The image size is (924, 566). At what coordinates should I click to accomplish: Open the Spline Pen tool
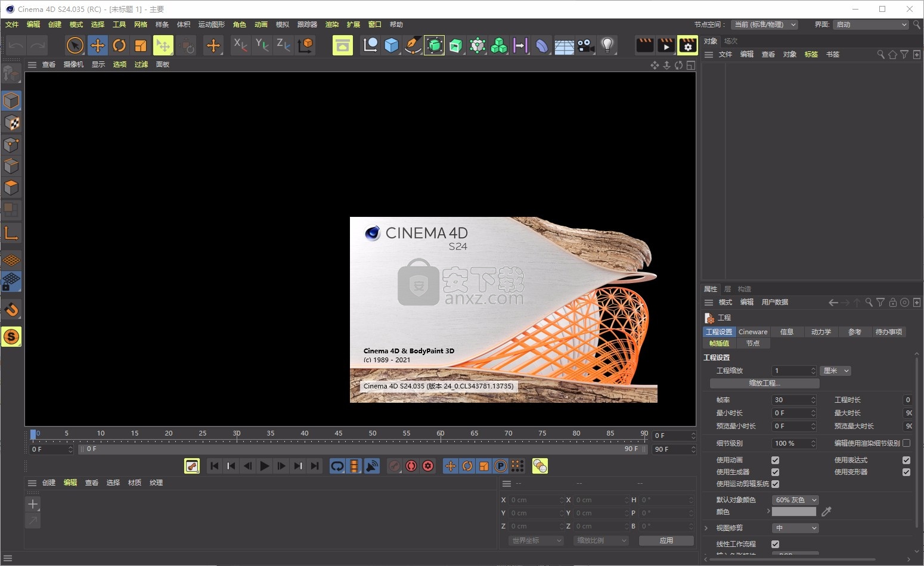413,45
